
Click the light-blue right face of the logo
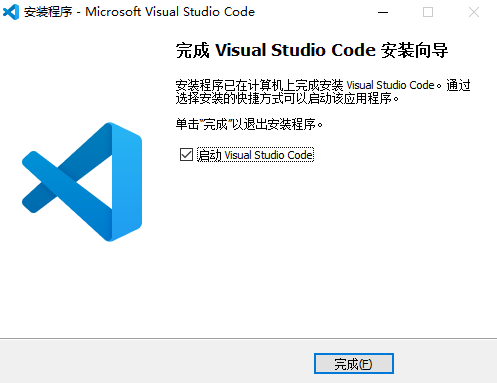pos(127,182)
